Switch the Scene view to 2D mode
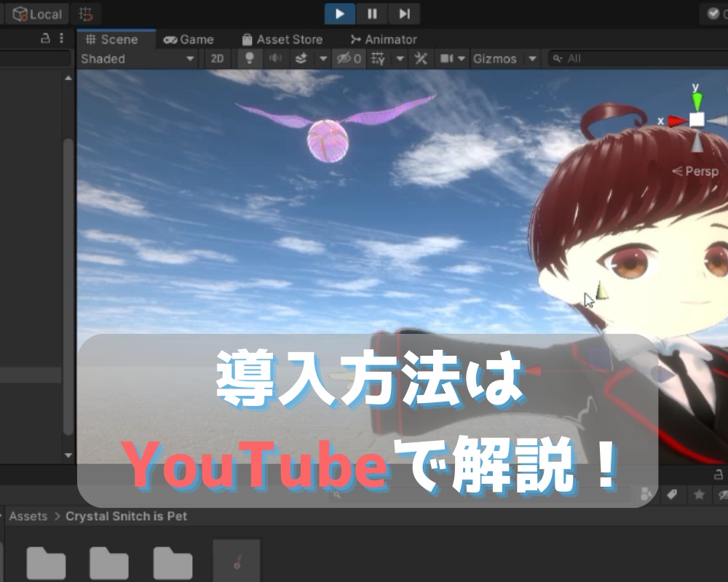The height and width of the screenshot is (582, 728). point(216,59)
